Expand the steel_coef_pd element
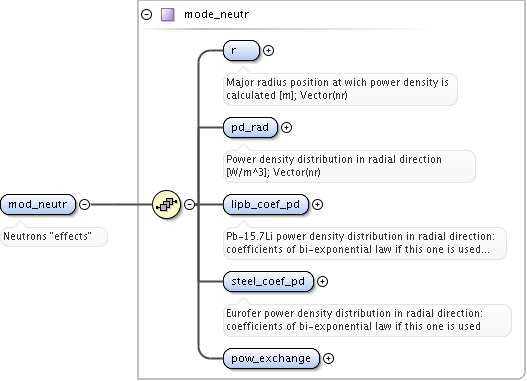527x381 pixels. coord(322,281)
